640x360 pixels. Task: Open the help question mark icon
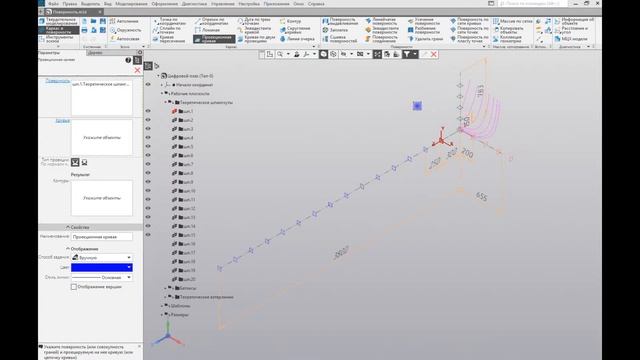point(128,60)
